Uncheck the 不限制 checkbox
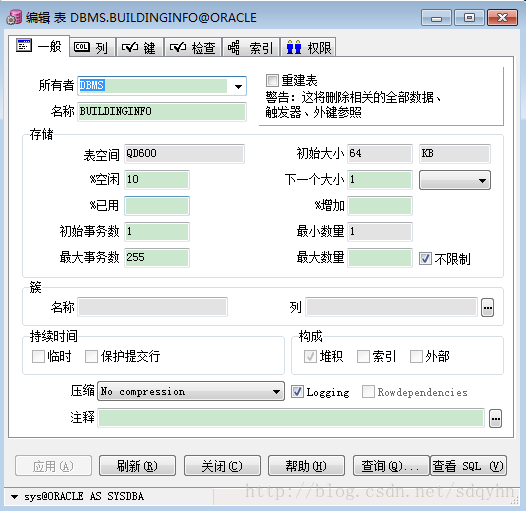 pyautogui.click(x=425, y=258)
